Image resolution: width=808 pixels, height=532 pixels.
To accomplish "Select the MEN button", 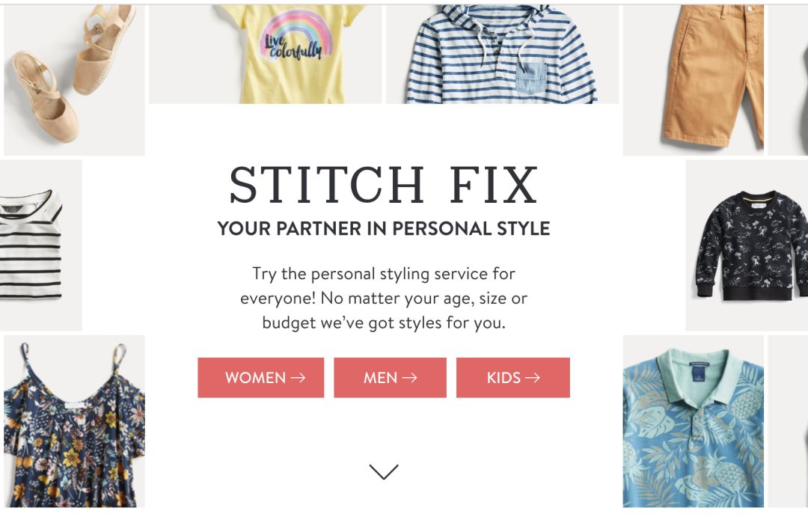I will pyautogui.click(x=390, y=377).
